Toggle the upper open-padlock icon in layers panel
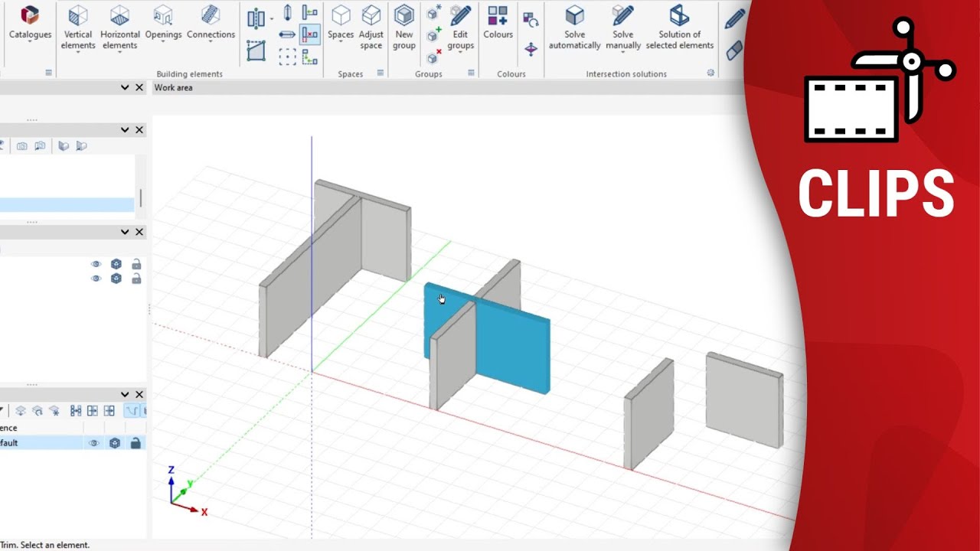The width and height of the screenshot is (980, 551). pos(136,264)
